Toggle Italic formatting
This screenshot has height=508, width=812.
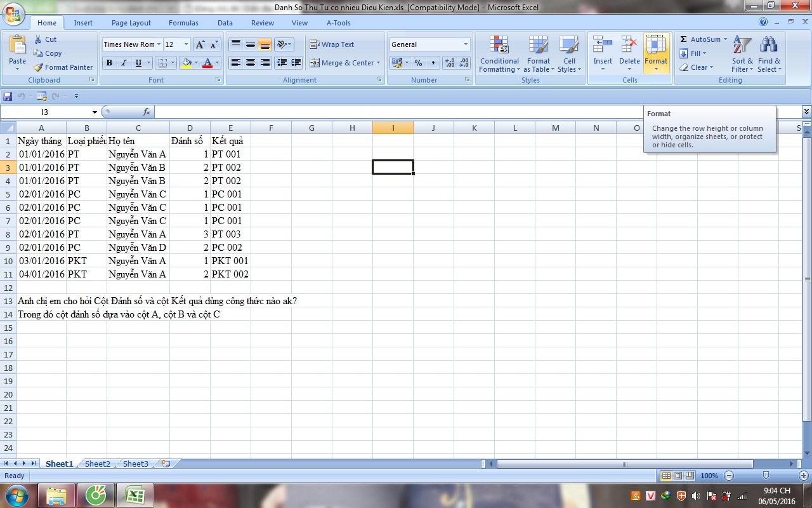tap(124, 63)
